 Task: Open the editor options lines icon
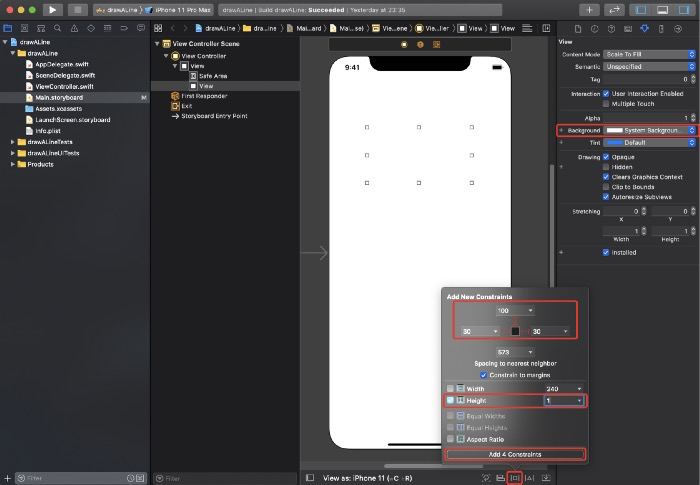click(x=527, y=28)
